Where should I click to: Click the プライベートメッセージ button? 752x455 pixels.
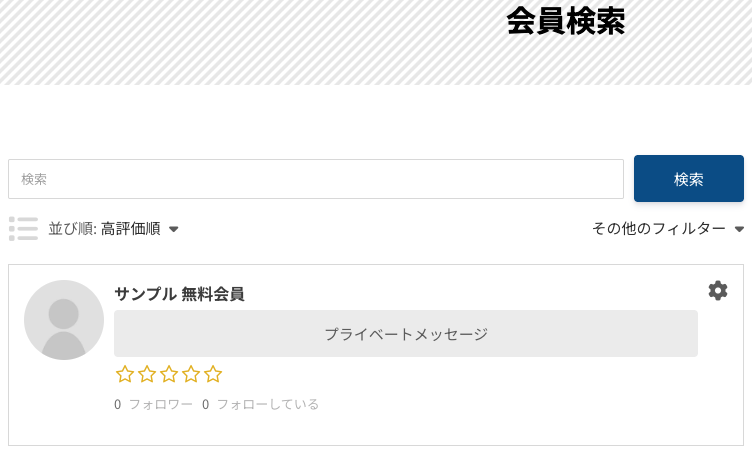coord(405,334)
